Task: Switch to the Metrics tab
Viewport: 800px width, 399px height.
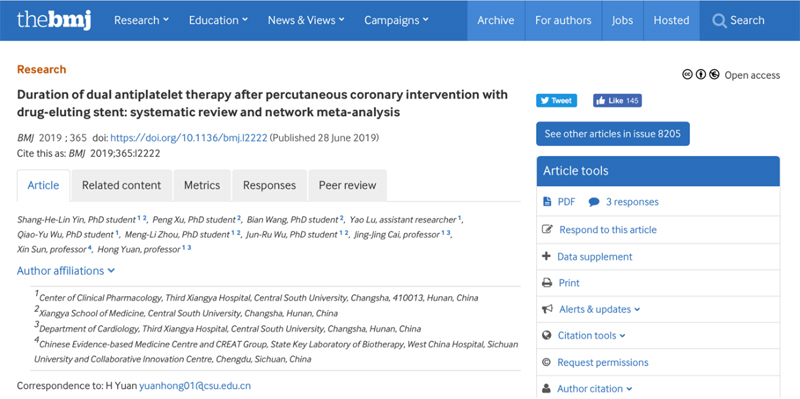Action: [x=202, y=185]
